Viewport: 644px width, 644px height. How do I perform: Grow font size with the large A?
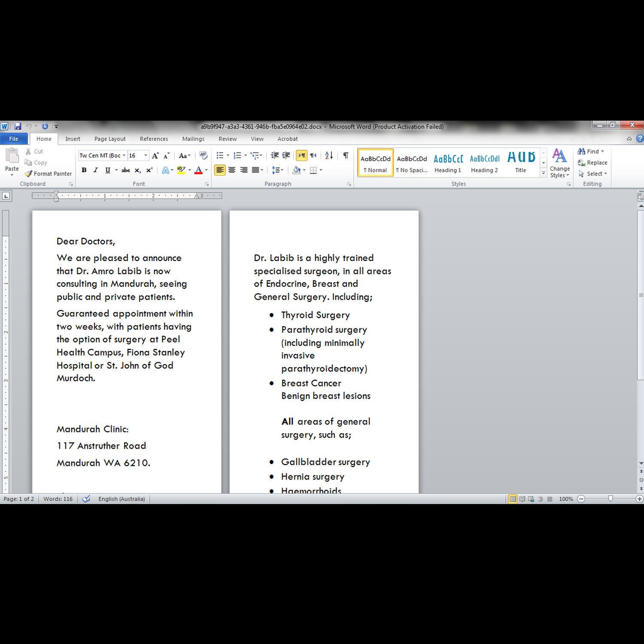click(x=155, y=155)
